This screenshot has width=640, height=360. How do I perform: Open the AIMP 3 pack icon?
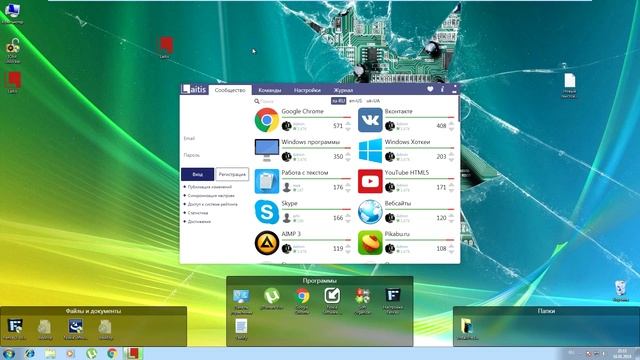(x=267, y=243)
